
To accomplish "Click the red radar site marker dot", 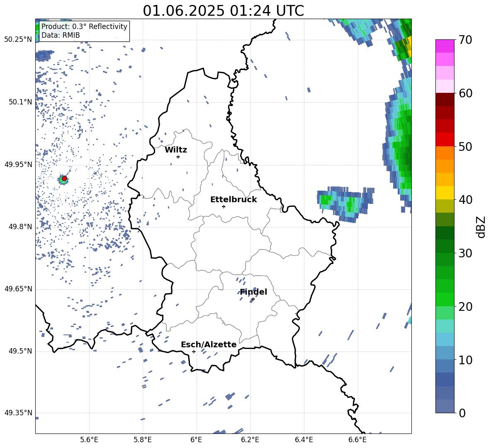I will 64,179.
